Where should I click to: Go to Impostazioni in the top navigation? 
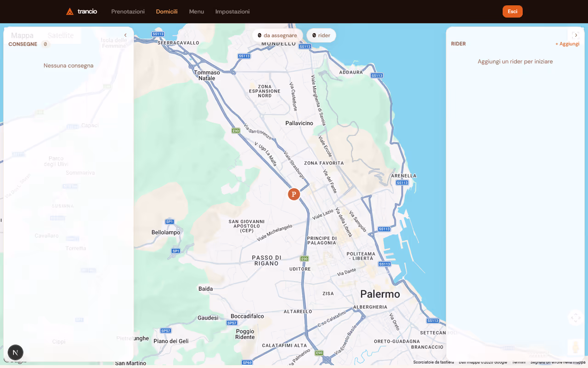click(232, 11)
